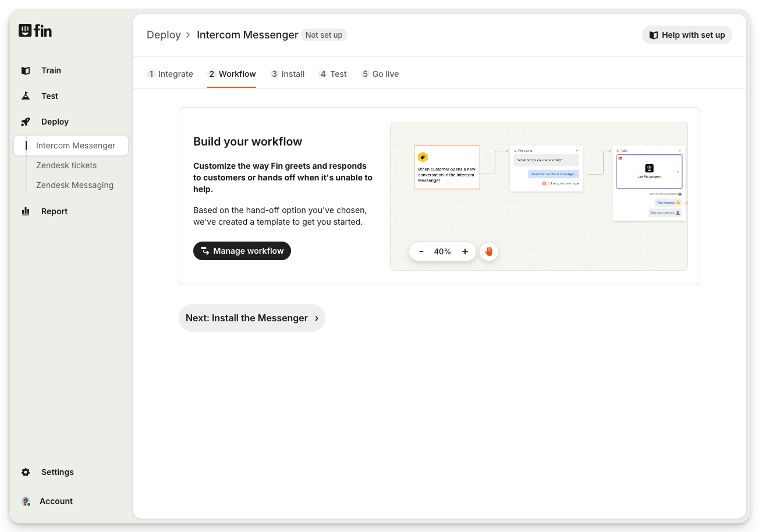
Task: Expand the Welcome step chevron
Action: coord(577,151)
